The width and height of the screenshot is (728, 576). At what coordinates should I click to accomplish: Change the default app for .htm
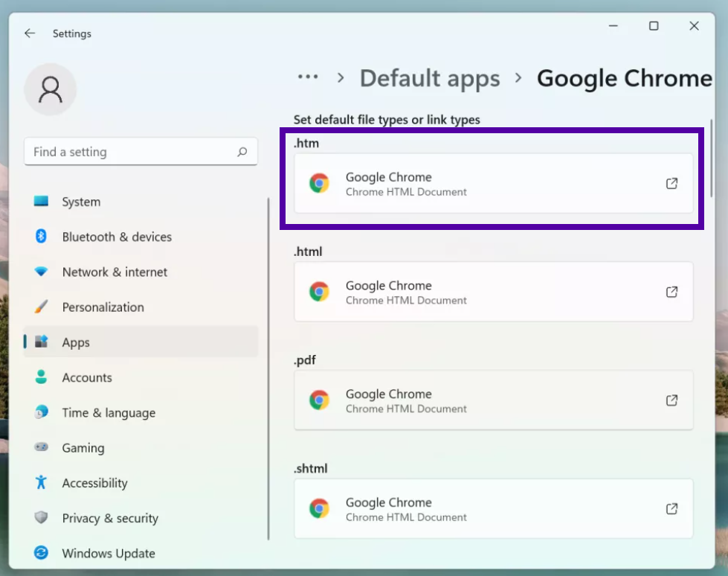point(494,184)
